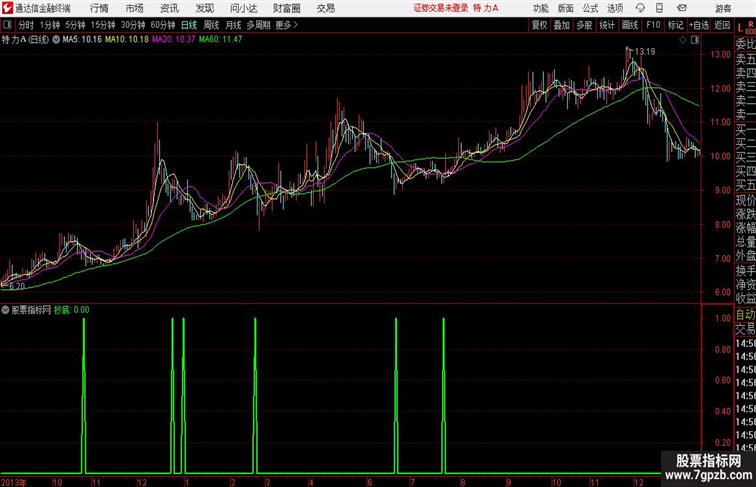Screen dimensions: 756x487
Task: Click the MA10: 10.18 label
Action: point(127,40)
